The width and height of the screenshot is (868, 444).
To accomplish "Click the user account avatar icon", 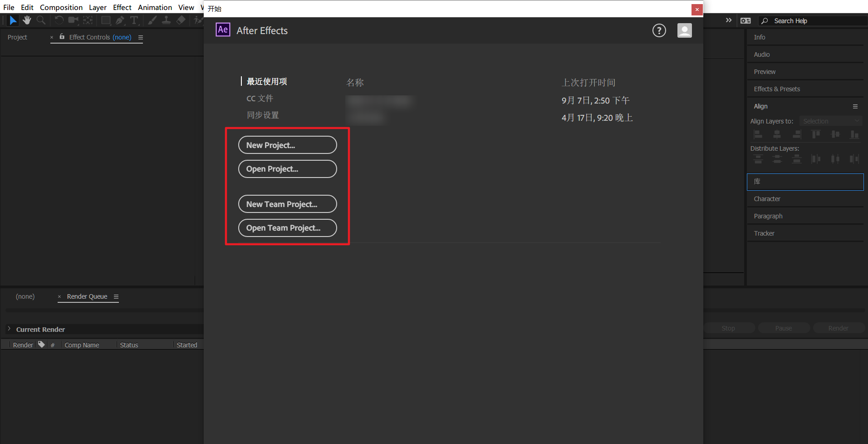I will pyautogui.click(x=685, y=30).
